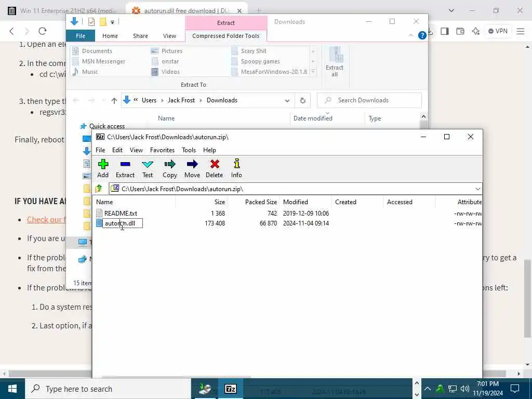Click Jack Frost in Explorer breadcrumb

click(x=181, y=100)
